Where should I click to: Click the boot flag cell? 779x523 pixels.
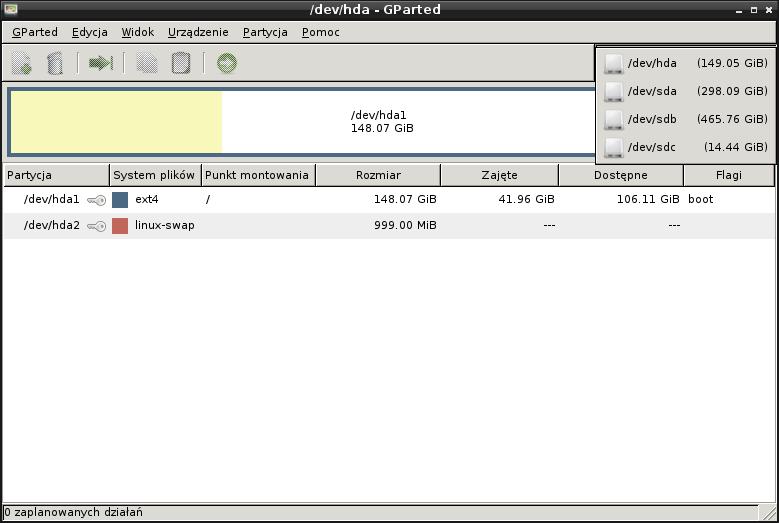pos(701,200)
